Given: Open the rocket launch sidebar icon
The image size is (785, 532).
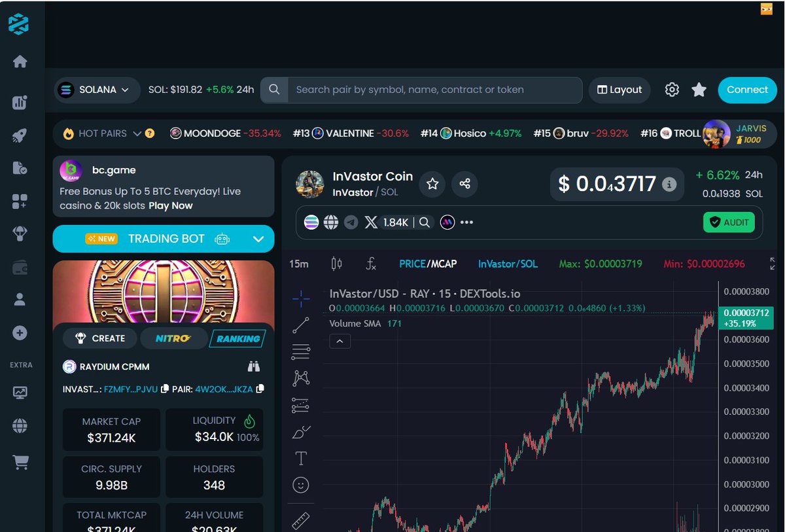Looking at the screenshot, I should (x=20, y=135).
